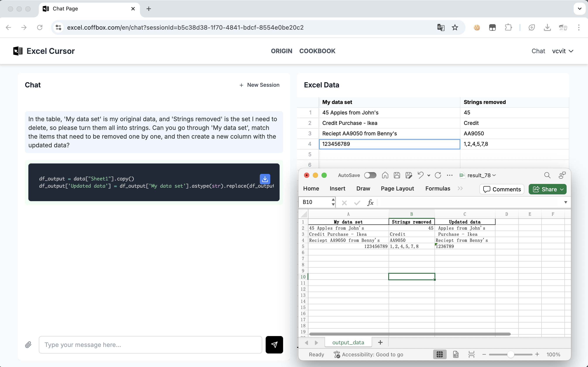This screenshot has width=588, height=367.
Task: Open Chrome three-dot menu
Action: 579,27
